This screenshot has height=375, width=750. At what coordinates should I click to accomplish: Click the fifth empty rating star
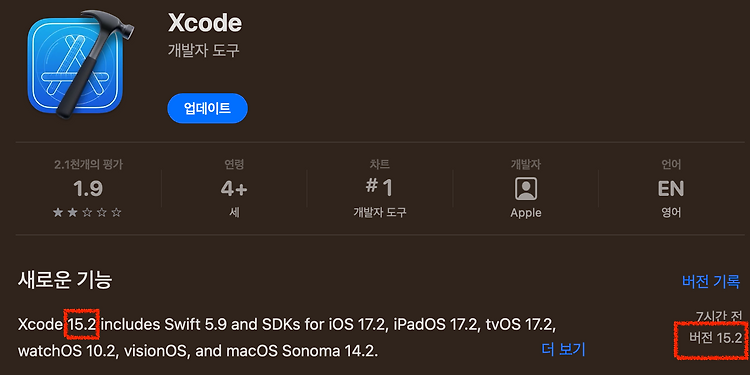[116, 212]
